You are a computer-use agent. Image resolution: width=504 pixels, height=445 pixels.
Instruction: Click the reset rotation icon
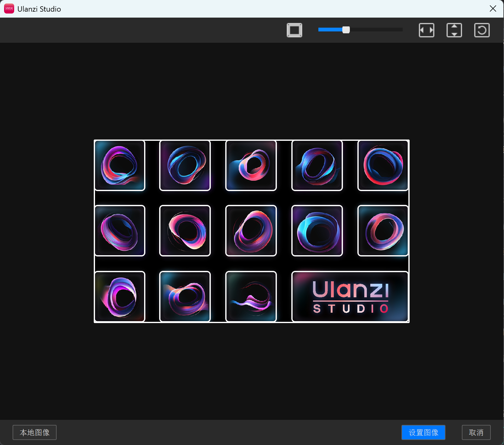(482, 30)
